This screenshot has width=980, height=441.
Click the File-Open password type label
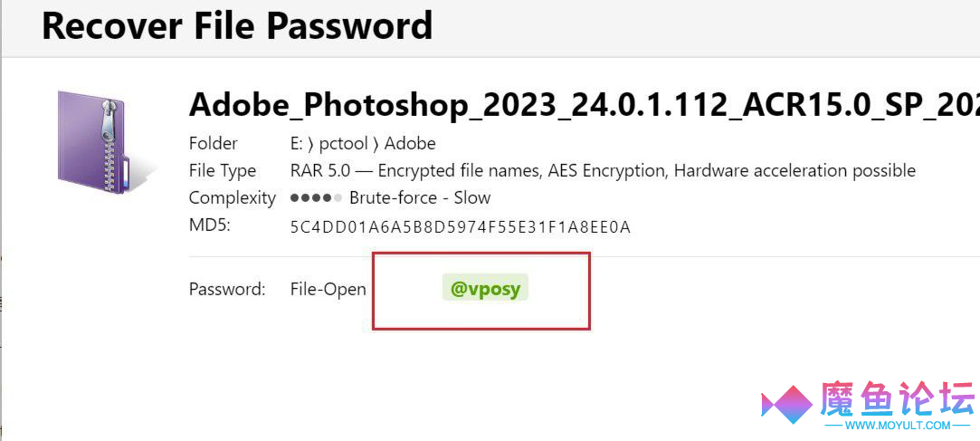(328, 290)
